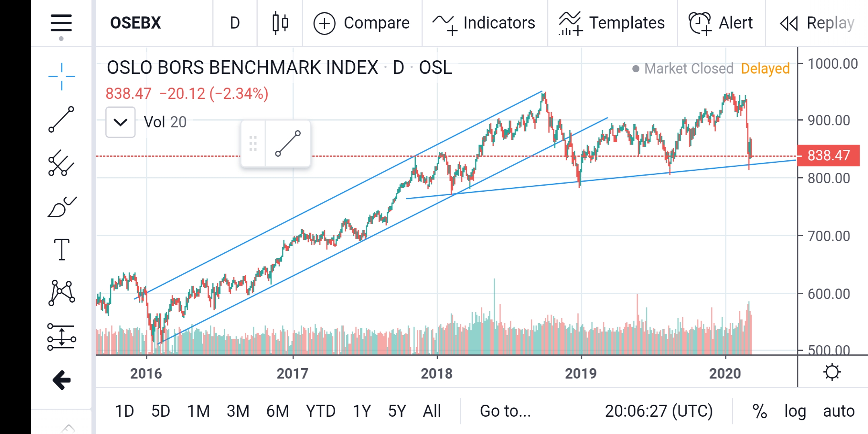Select the brush drawing tool
Screen dimensions: 868x434
(x=62, y=207)
